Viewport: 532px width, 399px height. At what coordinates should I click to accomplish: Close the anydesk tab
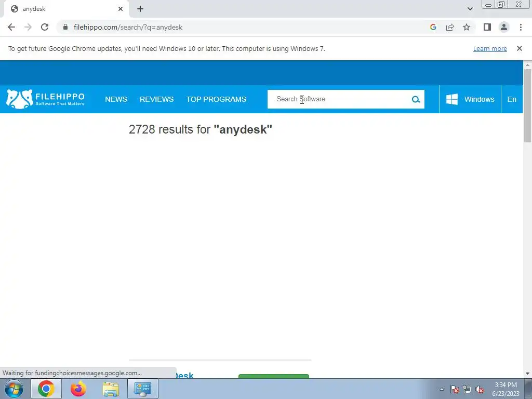pos(121,9)
